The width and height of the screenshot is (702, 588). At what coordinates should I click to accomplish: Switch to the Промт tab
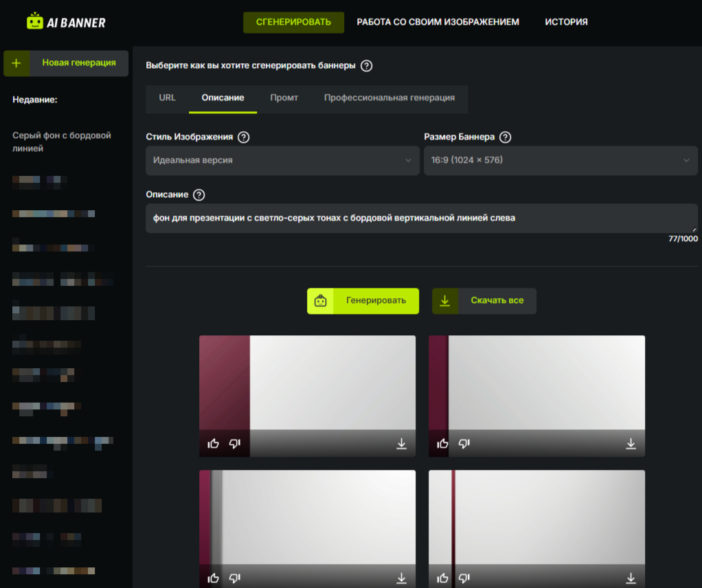(x=284, y=98)
